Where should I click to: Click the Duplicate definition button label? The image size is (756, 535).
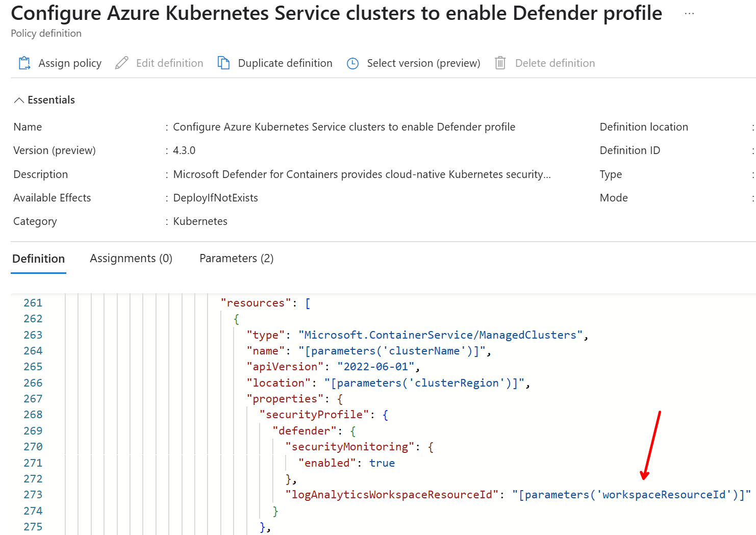pos(285,63)
